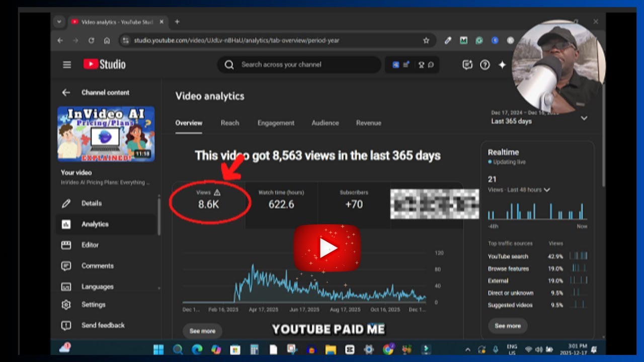Open the browser tab search chevron

[59, 22]
